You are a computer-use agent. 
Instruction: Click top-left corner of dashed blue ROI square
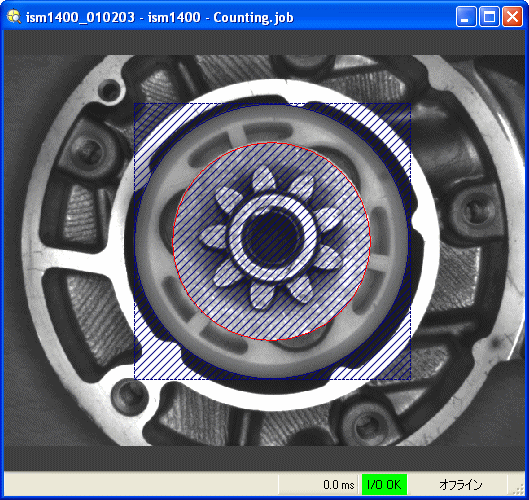pos(135,104)
